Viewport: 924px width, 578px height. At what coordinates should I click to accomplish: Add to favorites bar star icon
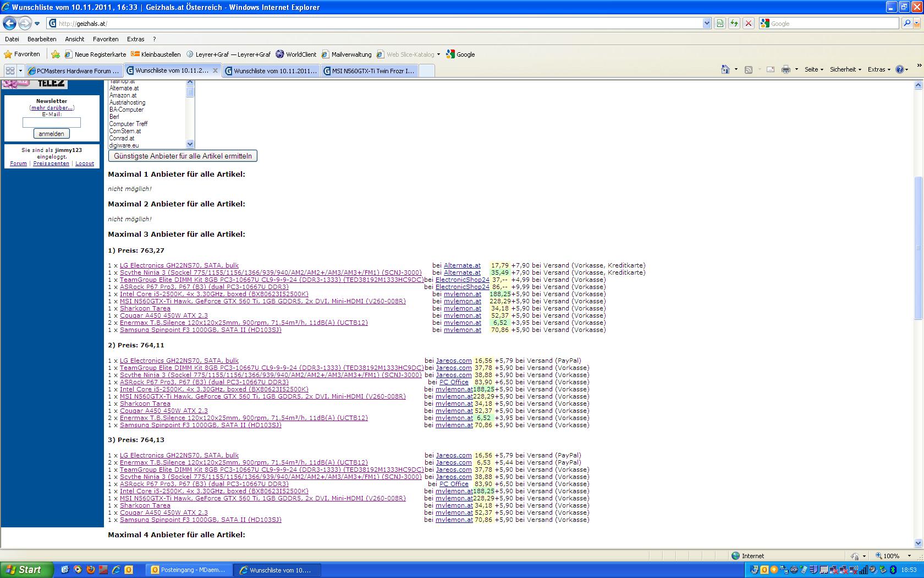coord(56,54)
